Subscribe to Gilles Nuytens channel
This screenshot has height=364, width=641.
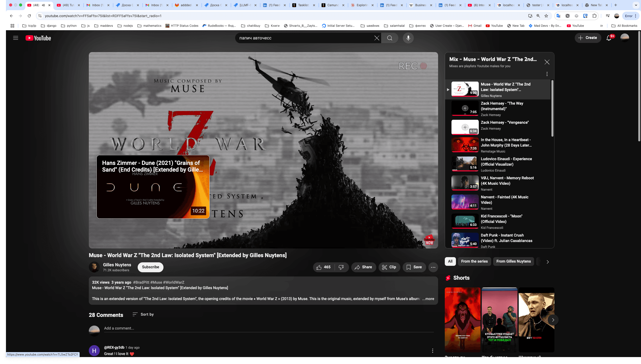(150, 267)
